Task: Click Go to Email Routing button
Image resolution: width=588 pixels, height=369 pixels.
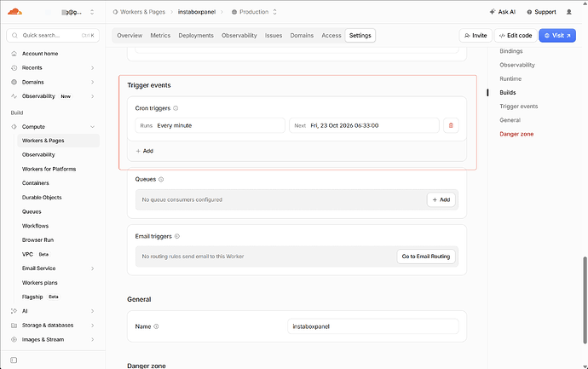Action: click(425, 257)
